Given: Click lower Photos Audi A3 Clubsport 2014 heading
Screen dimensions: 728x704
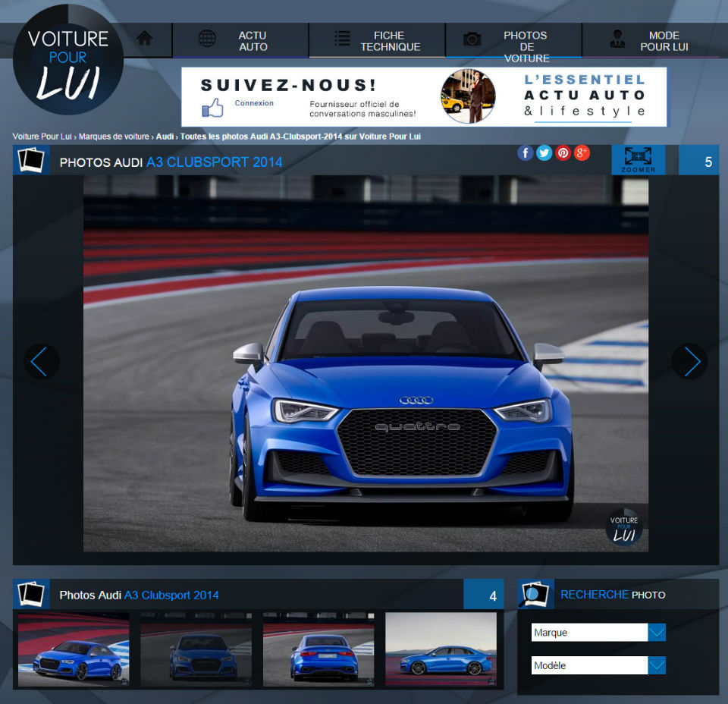Looking at the screenshot, I should [x=139, y=595].
